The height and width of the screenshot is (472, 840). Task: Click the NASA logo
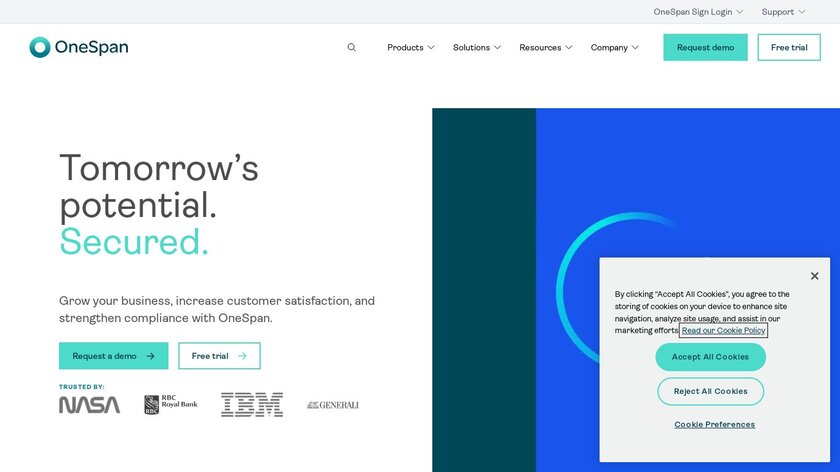tap(89, 404)
